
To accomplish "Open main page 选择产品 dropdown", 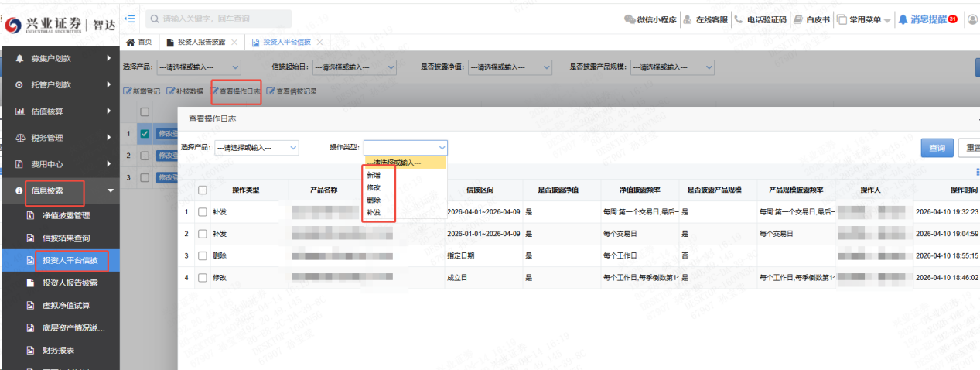I will 199,67.
